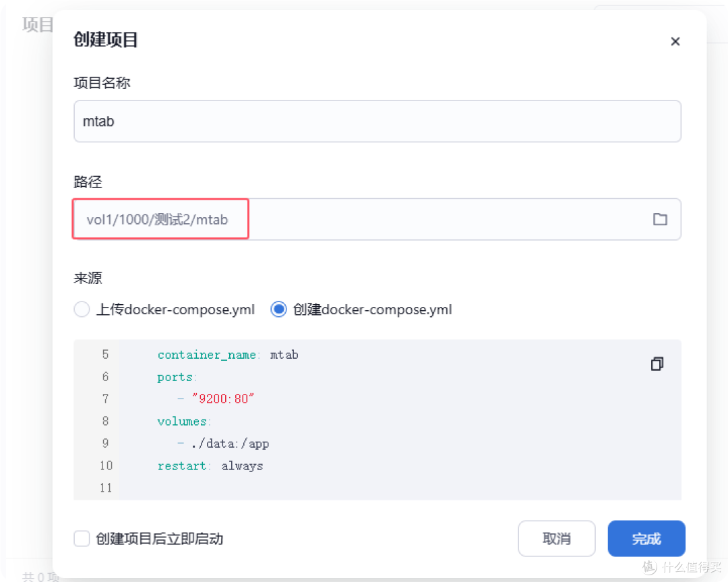
Task: Click the 完成 button to finish
Action: (x=646, y=538)
